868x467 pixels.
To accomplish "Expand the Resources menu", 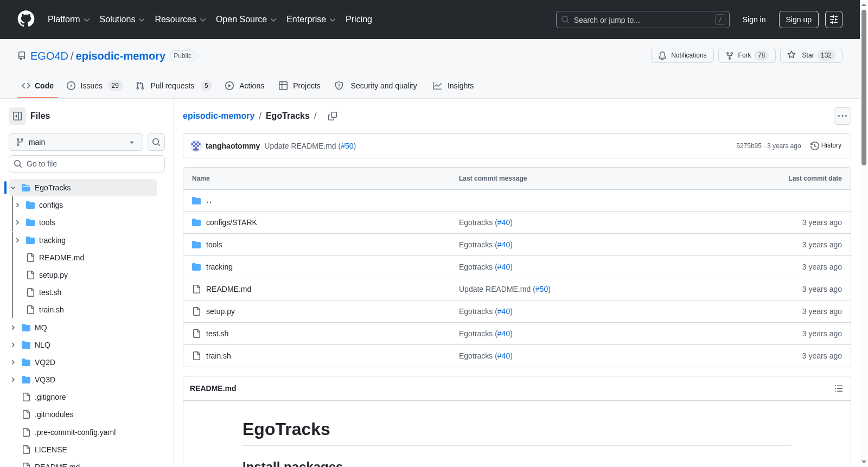I will [180, 20].
